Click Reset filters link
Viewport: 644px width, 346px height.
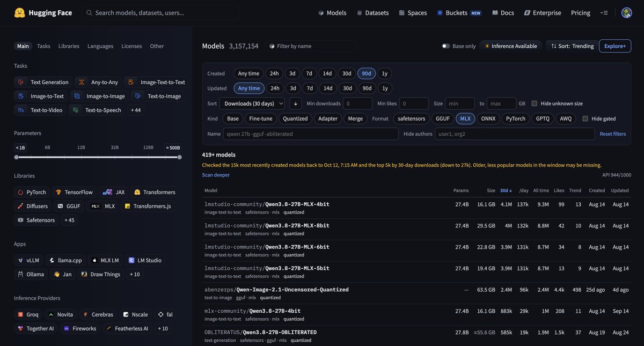[612, 134]
